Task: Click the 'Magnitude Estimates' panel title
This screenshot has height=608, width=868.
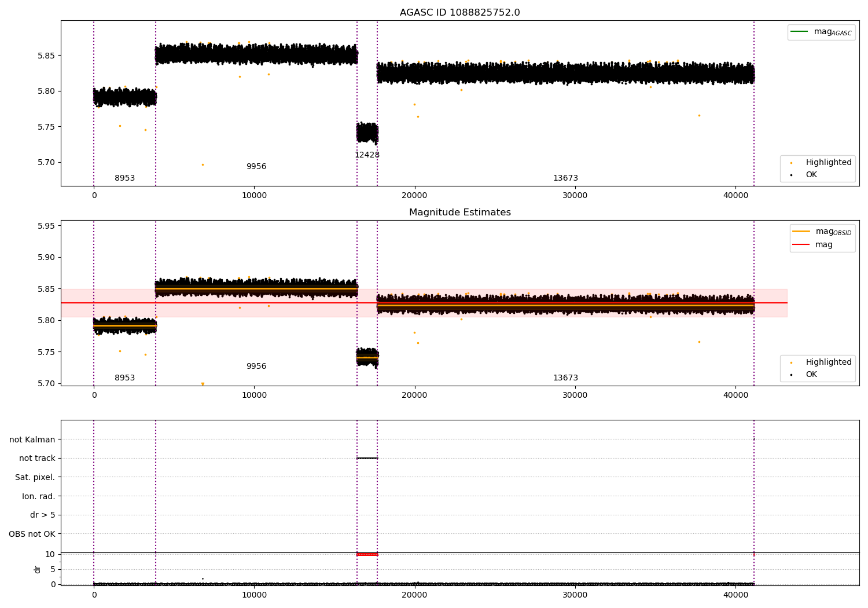Action: (459, 213)
